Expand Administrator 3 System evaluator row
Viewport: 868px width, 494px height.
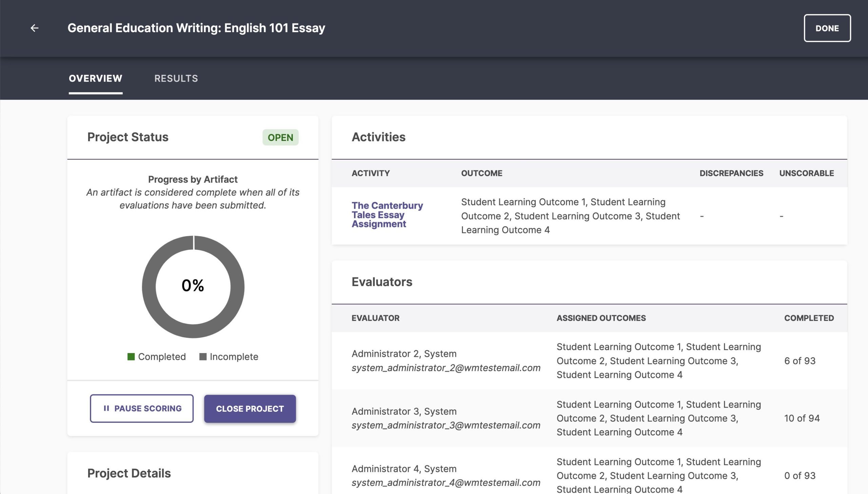pos(446,418)
